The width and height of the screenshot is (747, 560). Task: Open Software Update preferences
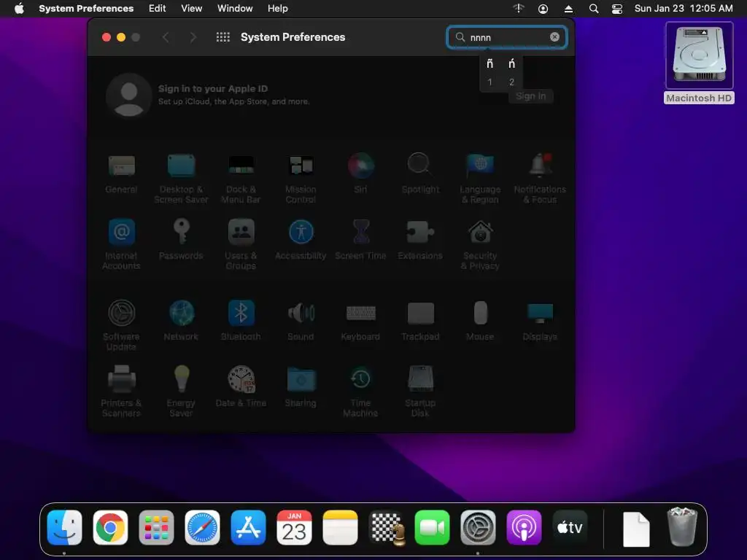[122, 325]
